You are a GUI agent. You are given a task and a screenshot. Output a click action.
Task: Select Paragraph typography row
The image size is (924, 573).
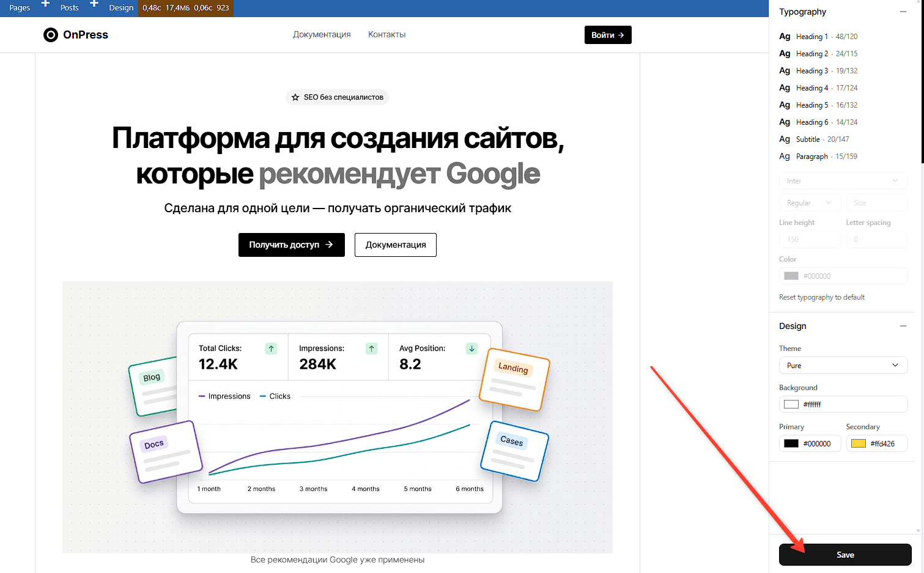point(819,157)
